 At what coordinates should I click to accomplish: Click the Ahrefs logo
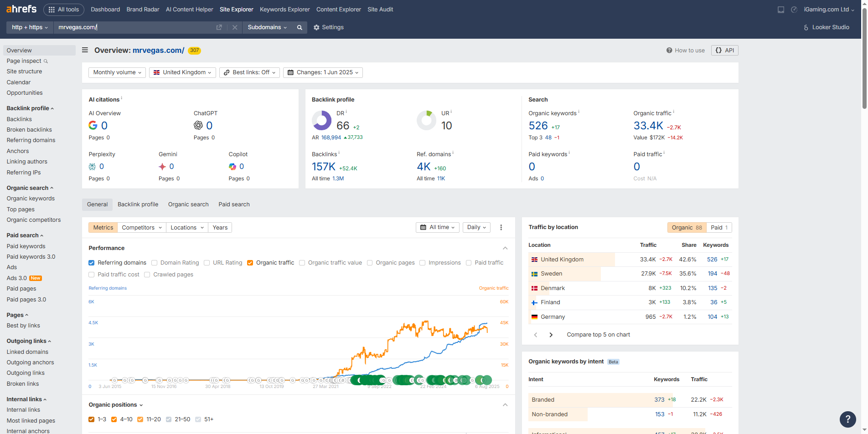(x=21, y=9)
